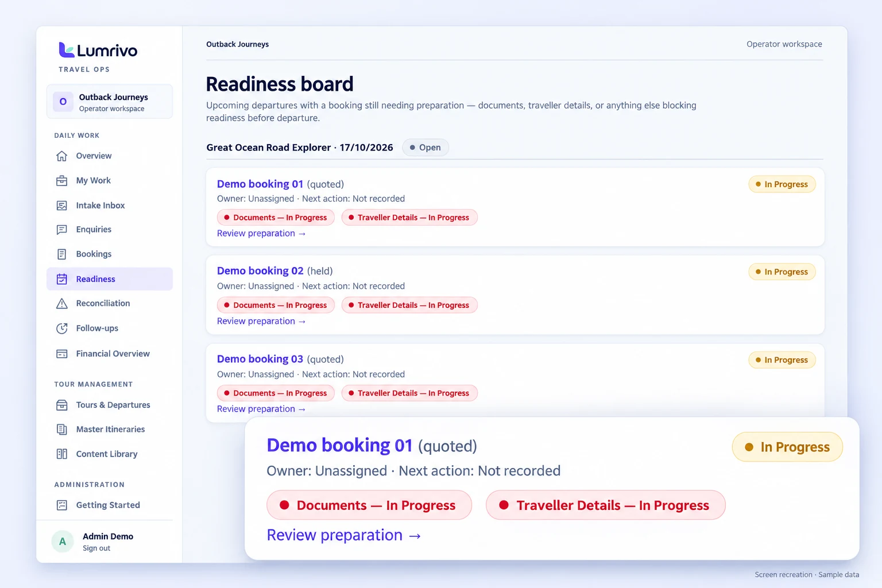This screenshot has width=882, height=588.
Task: Click the Enquiries speech-bubble icon
Action: coord(62,230)
